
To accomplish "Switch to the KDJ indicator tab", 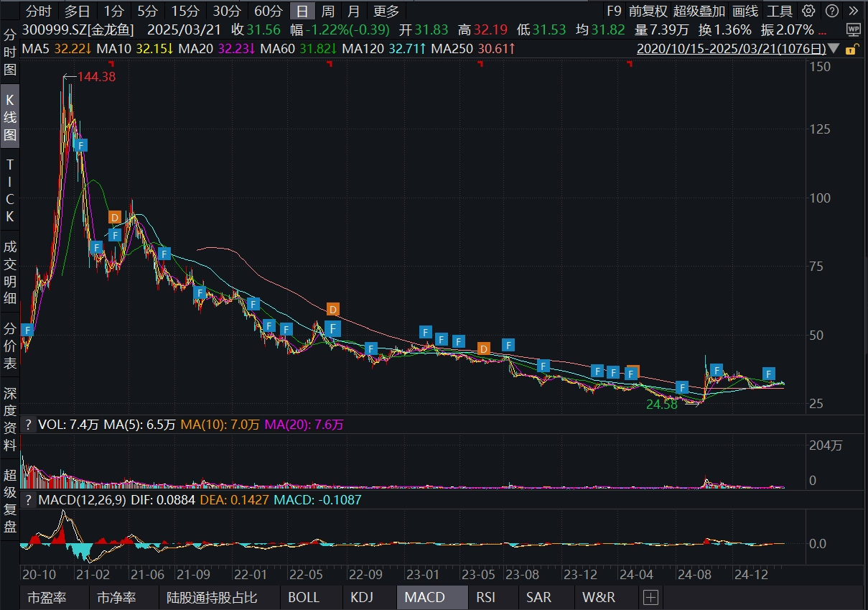I will coord(362,597).
